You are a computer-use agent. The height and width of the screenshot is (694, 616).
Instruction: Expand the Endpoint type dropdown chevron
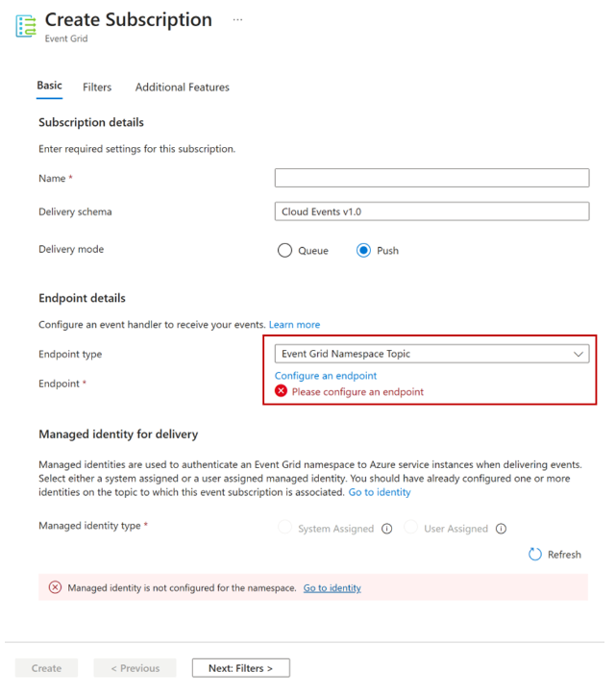tap(578, 354)
